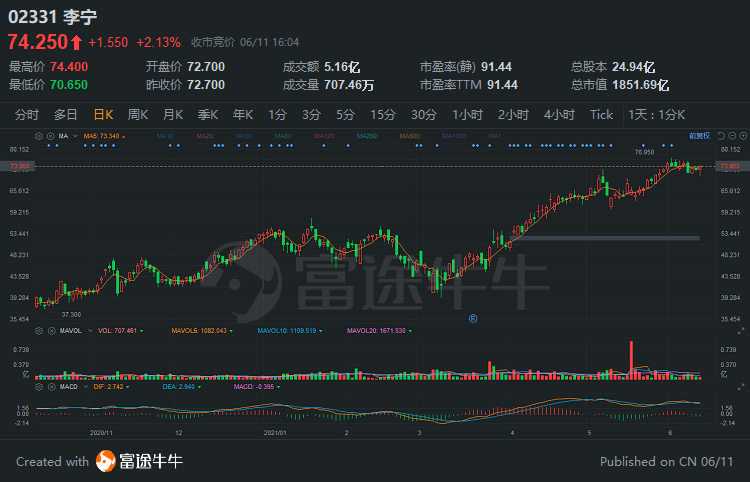Switch to 多日 chart tab

click(x=66, y=115)
